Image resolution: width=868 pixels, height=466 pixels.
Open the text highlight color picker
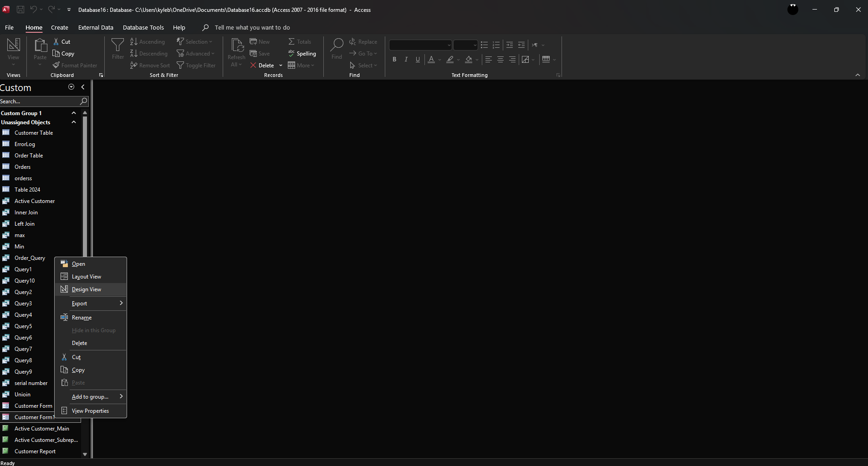(x=458, y=60)
